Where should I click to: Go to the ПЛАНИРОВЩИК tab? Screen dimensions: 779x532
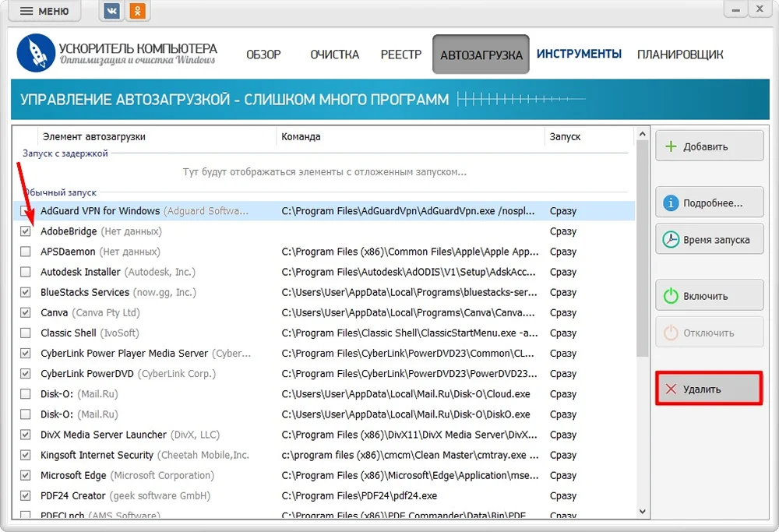pos(680,55)
